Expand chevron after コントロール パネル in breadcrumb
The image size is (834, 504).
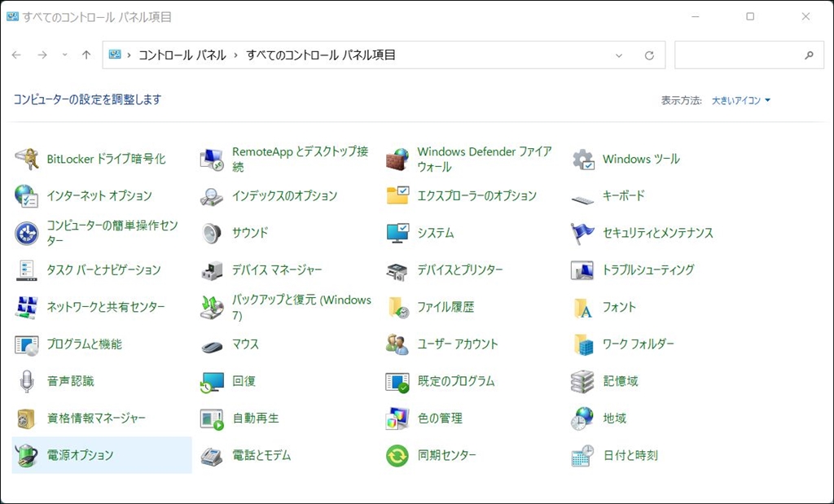pyautogui.click(x=236, y=55)
